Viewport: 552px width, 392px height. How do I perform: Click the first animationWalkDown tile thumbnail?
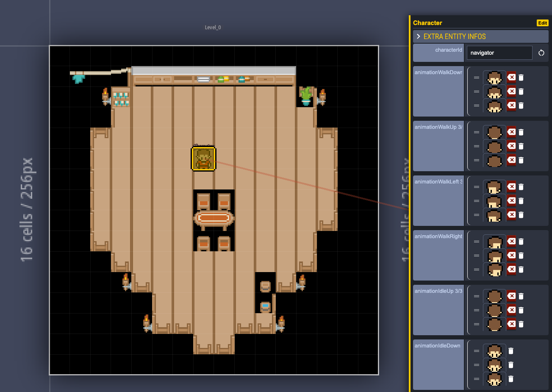click(x=494, y=77)
